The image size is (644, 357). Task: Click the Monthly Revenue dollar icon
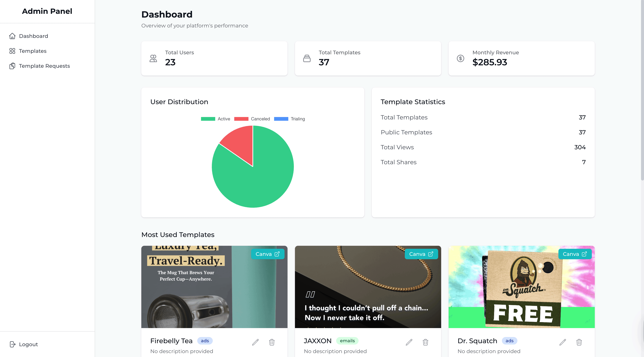pyautogui.click(x=461, y=59)
